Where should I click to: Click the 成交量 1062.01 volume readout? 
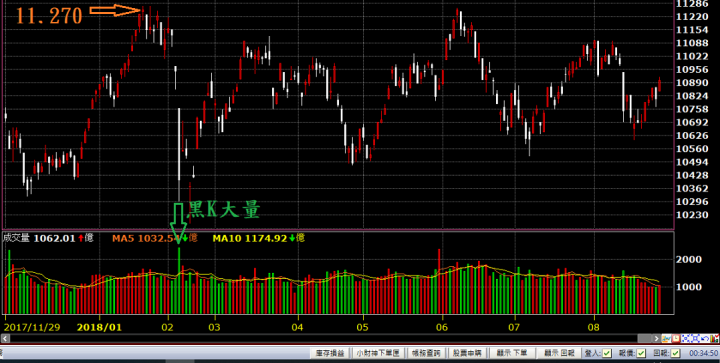tap(48, 238)
